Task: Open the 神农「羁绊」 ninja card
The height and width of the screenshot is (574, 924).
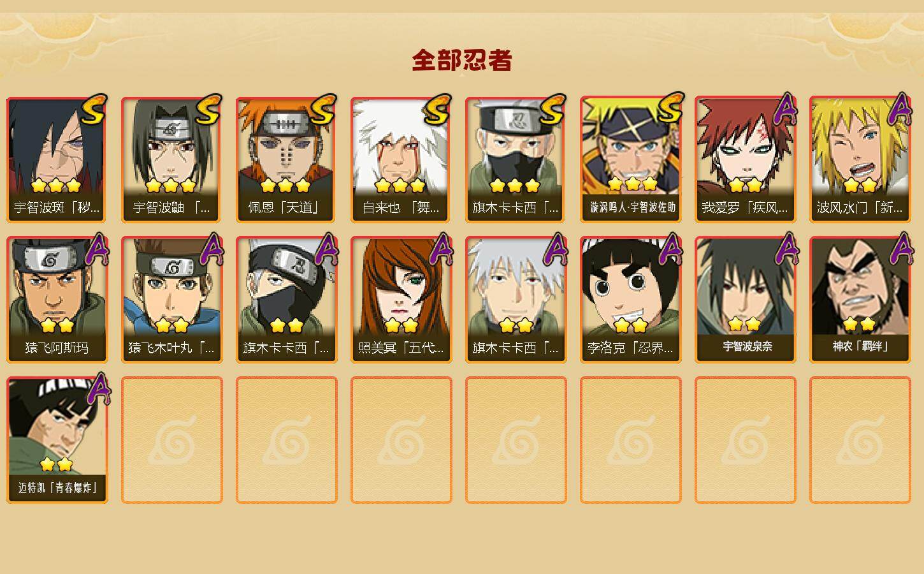Action: [x=860, y=300]
